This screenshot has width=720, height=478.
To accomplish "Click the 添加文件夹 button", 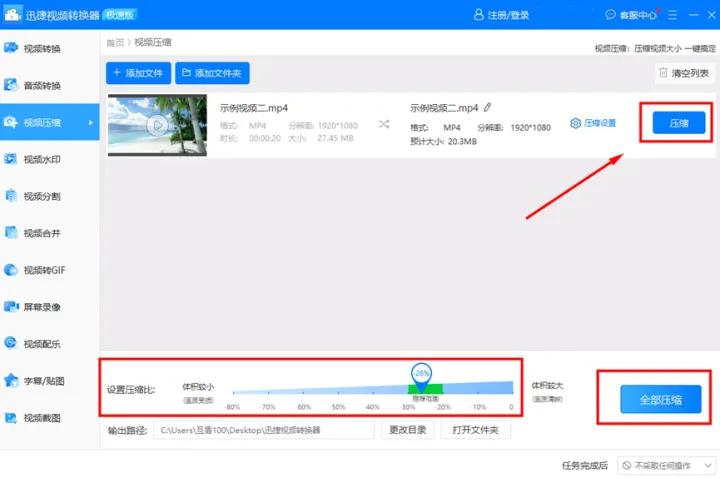I will [x=212, y=73].
